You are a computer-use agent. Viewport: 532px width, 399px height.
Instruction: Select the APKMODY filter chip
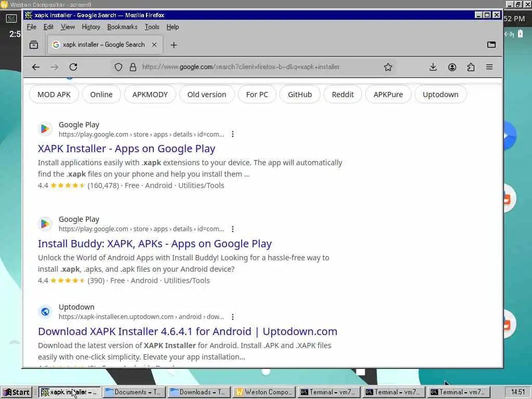click(150, 95)
